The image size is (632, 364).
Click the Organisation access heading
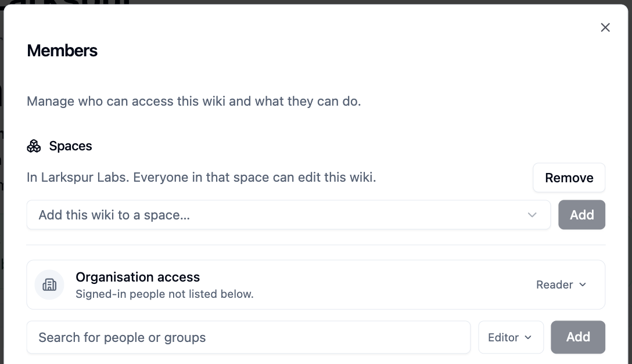point(138,277)
